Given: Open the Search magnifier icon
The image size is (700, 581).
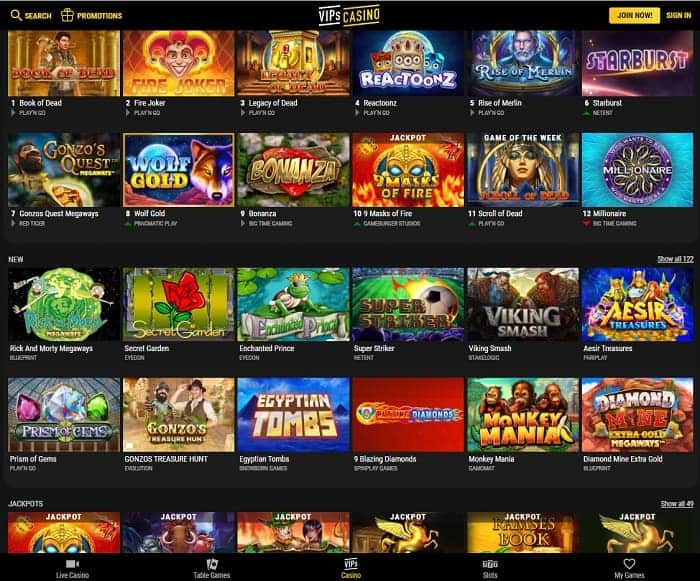Looking at the screenshot, I should click(16, 15).
